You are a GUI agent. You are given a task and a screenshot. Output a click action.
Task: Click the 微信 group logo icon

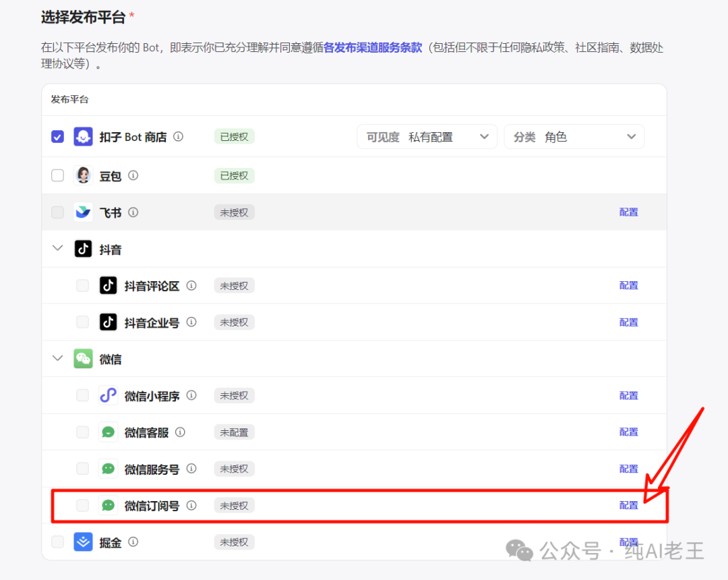click(x=83, y=359)
